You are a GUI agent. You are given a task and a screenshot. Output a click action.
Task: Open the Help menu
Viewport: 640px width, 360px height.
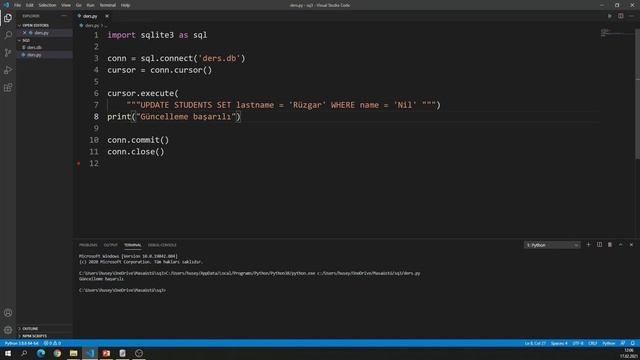click(x=125, y=5)
